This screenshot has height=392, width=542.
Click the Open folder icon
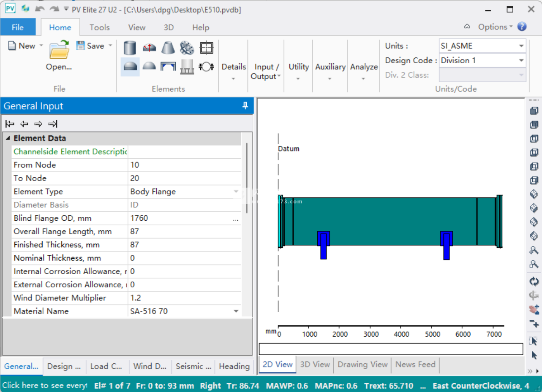[59, 49]
